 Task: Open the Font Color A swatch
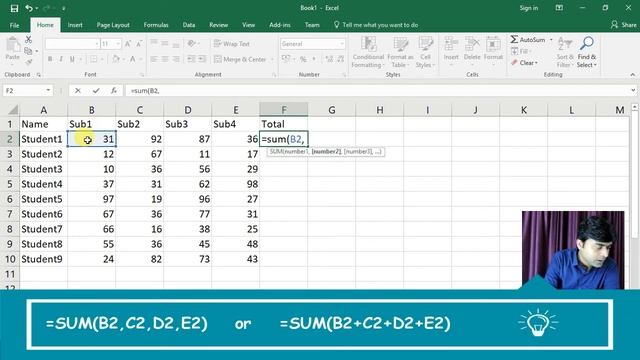(x=133, y=59)
